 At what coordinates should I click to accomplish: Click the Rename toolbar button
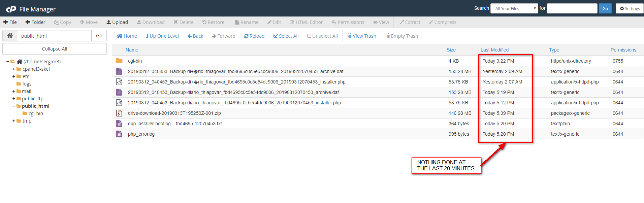[x=247, y=22]
